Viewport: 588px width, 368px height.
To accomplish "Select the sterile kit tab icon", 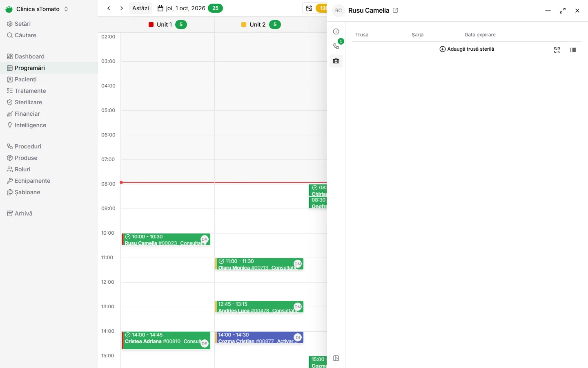I will (x=336, y=61).
